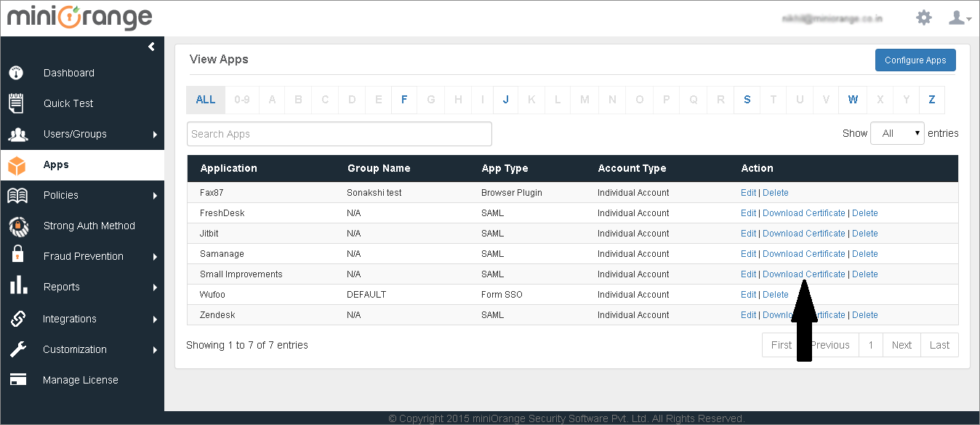Sort by Application column header
The height and width of the screenshot is (425, 980).
click(x=229, y=168)
